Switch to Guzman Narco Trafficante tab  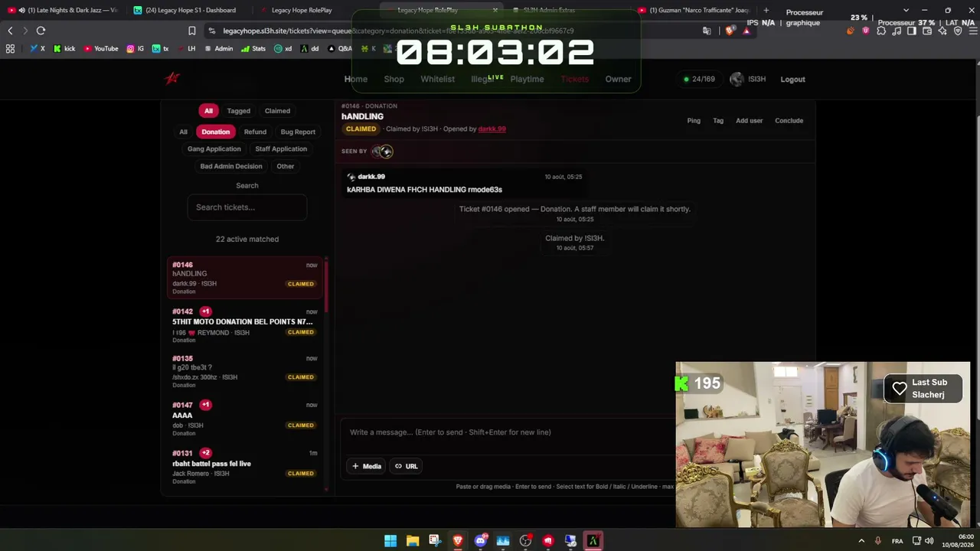click(x=695, y=10)
